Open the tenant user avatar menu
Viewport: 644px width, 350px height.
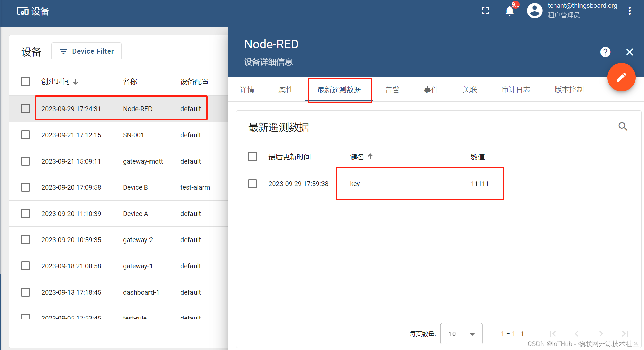[x=534, y=10]
